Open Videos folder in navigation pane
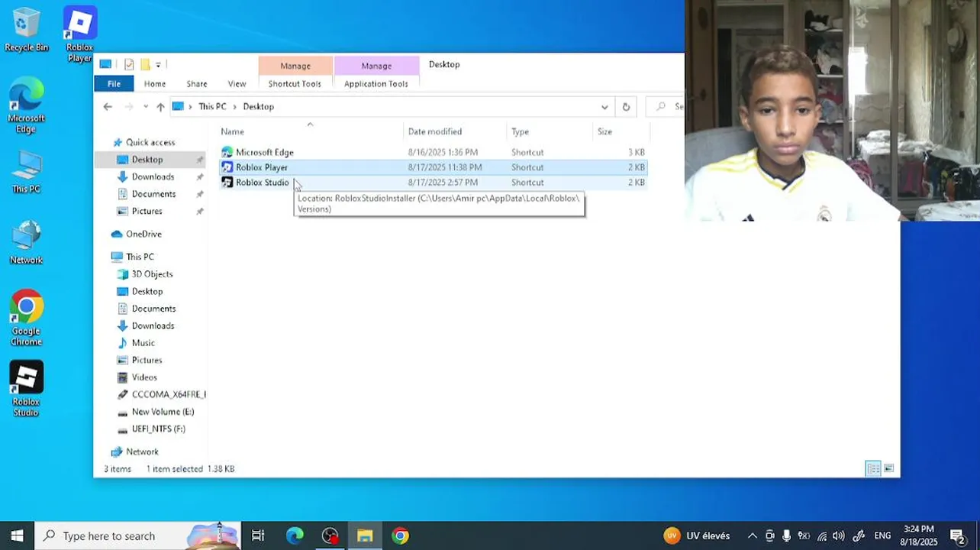The height and width of the screenshot is (550, 980). (x=144, y=377)
